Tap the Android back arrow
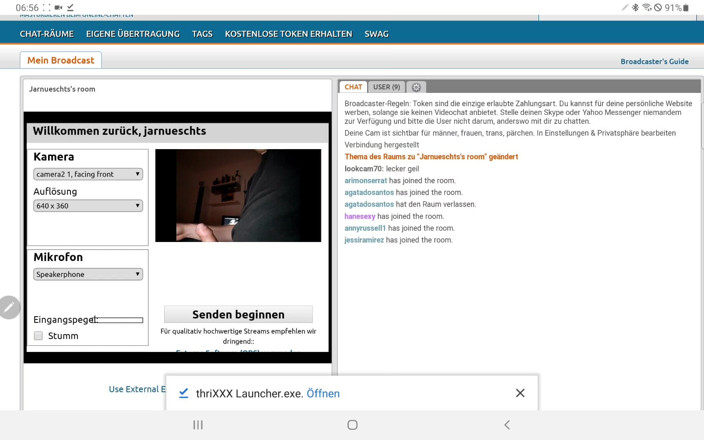 click(x=507, y=425)
